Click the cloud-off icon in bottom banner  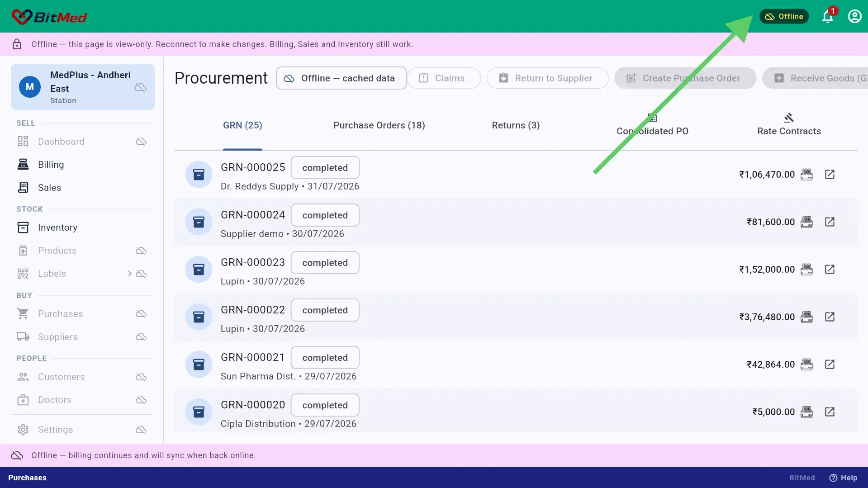[17, 455]
